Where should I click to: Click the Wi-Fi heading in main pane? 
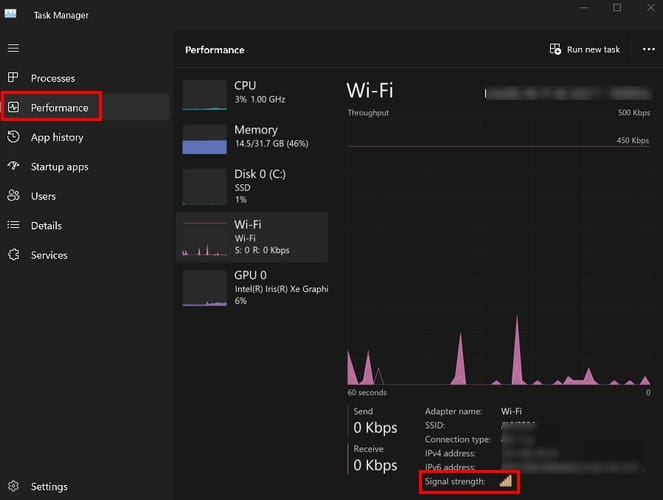pos(370,90)
